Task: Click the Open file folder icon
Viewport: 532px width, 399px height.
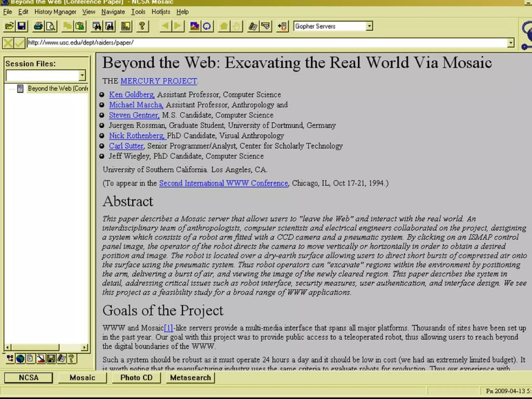Action: point(9,26)
